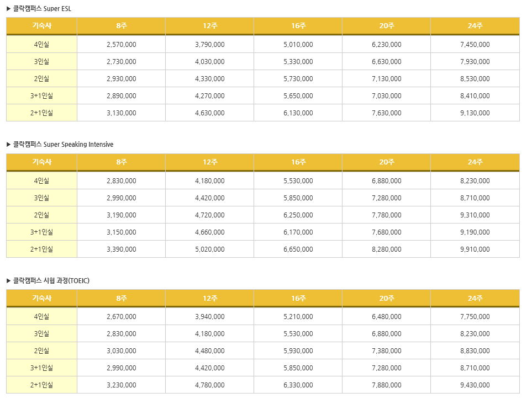
Task: Click the 2,570,000 price cell
Action: click(x=121, y=44)
